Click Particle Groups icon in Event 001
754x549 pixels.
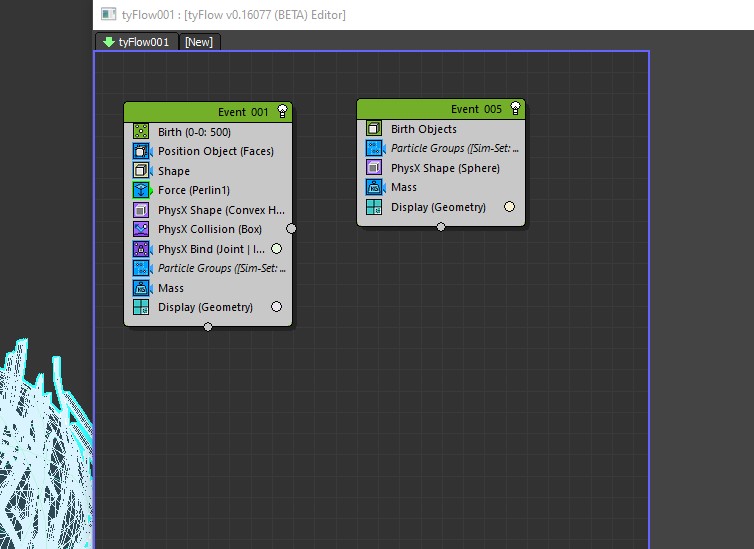141,268
